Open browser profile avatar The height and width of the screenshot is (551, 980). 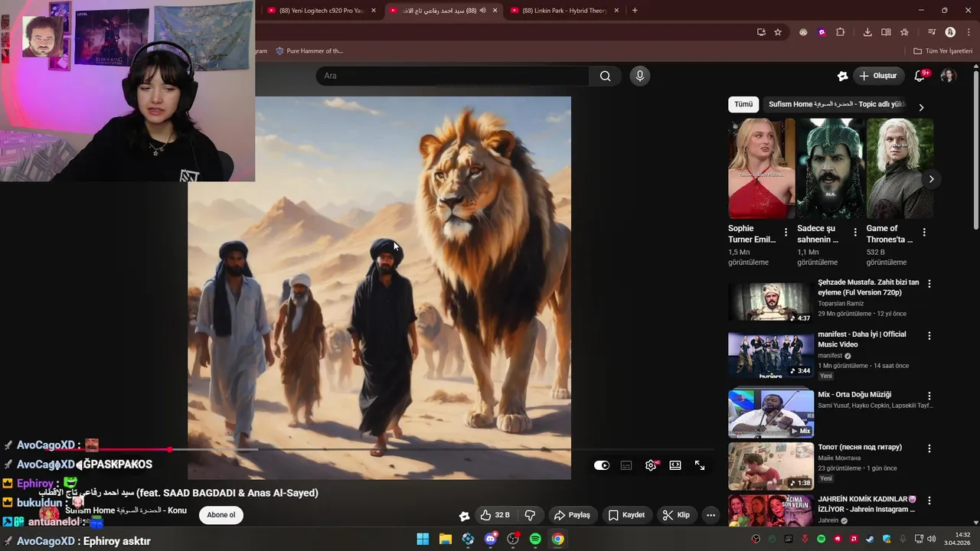coord(950,32)
